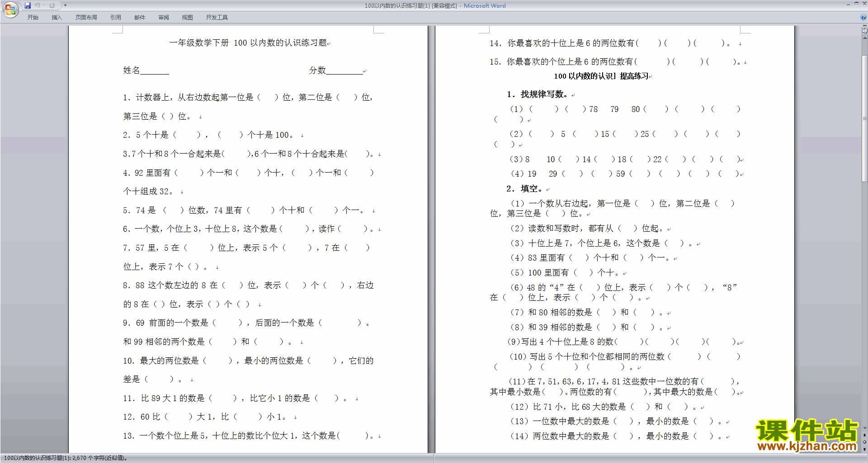Viewport: 868px width, 463px height.
Task: Open the 开发工具 ribbon tab
Action: point(217,18)
